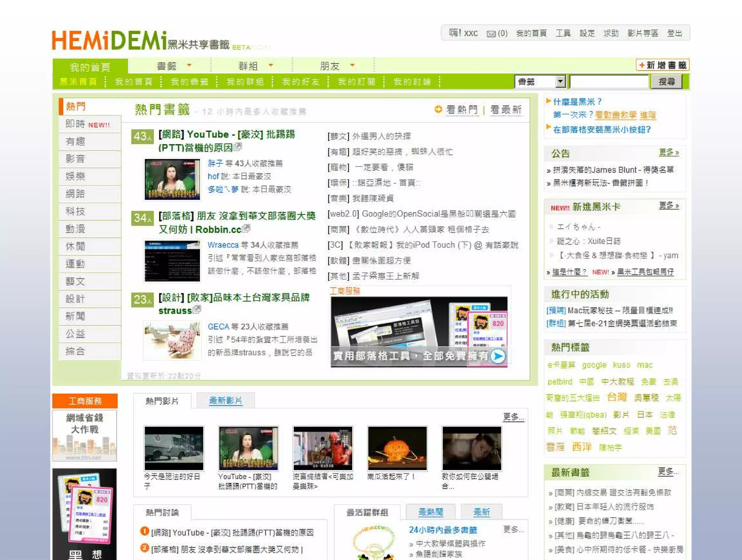Select the 我的首頁 main tab
Viewport: 742px width, 560px height.
click(90, 67)
